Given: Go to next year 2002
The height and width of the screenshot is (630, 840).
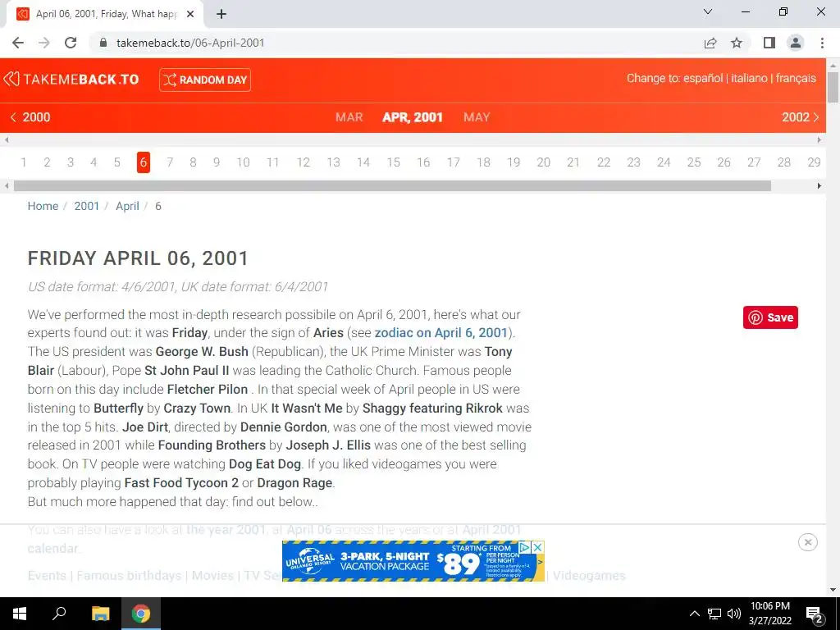Looking at the screenshot, I should (801, 117).
